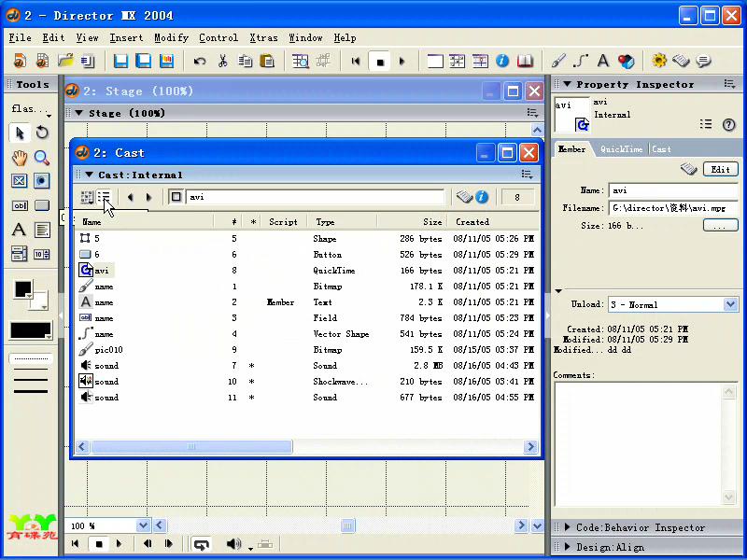Click the Stop button in main toolbar
This screenshot has height=560, width=747.
(x=380, y=62)
